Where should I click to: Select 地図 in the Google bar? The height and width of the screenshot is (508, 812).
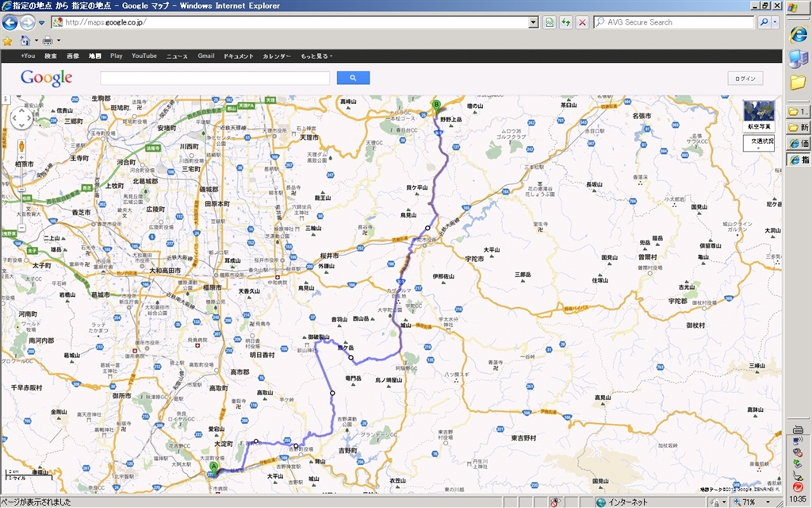click(95, 56)
